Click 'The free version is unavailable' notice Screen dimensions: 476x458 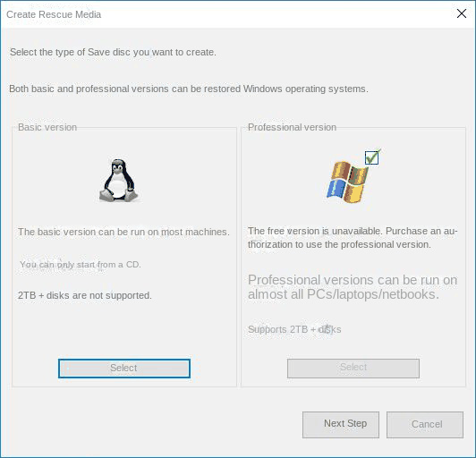[353, 238]
